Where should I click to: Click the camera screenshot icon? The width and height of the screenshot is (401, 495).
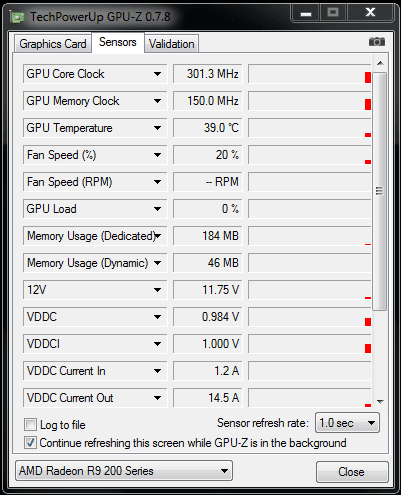(x=377, y=42)
